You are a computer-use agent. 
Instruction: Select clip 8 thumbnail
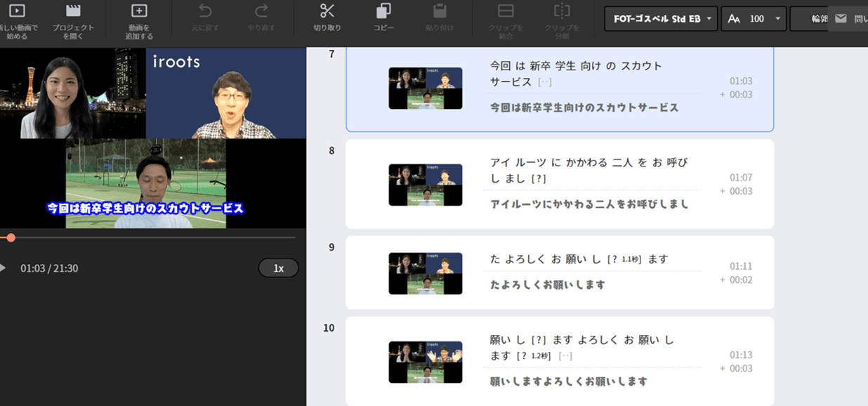point(425,185)
